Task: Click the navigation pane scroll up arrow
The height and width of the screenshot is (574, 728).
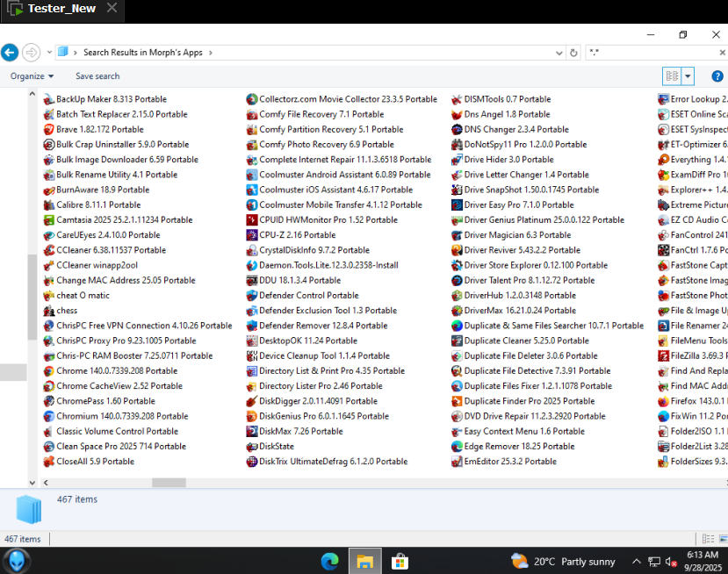Action: click(32, 94)
